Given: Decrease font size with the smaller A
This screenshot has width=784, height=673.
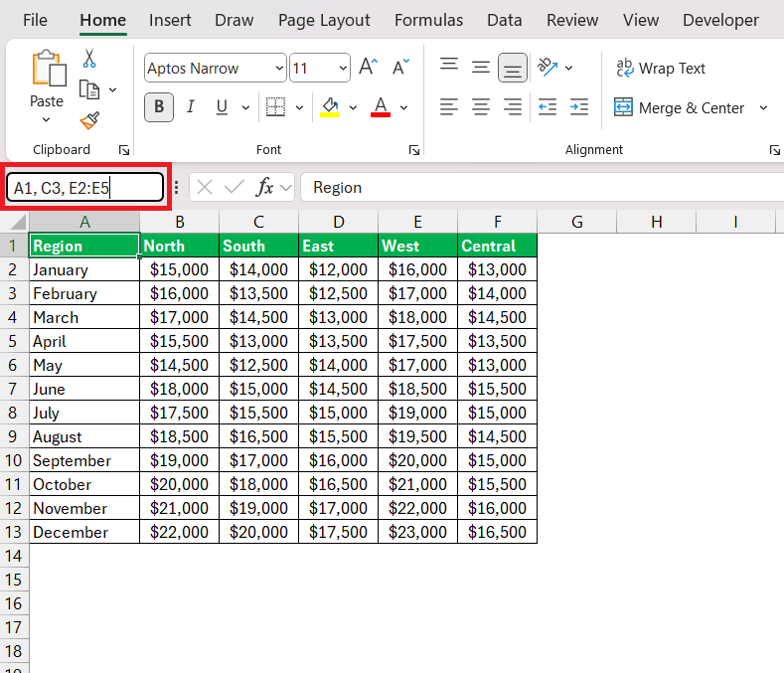Looking at the screenshot, I should point(400,67).
